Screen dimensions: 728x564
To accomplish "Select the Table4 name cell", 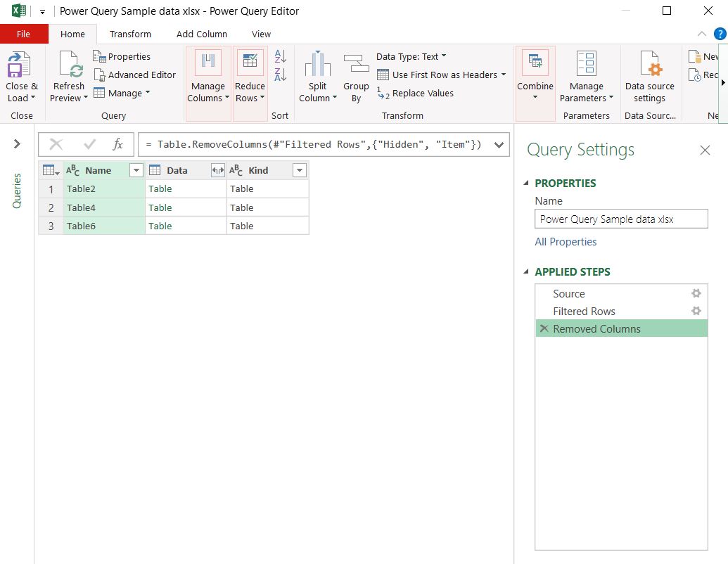I will pos(104,207).
